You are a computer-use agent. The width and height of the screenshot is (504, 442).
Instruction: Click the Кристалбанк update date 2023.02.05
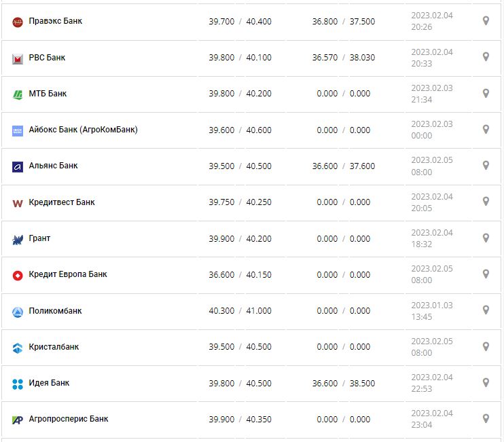click(431, 342)
